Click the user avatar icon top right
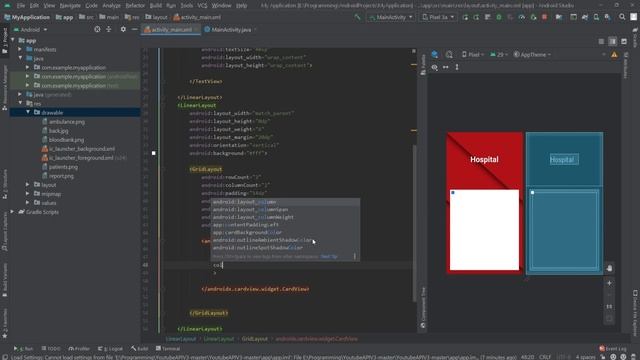 633,17
